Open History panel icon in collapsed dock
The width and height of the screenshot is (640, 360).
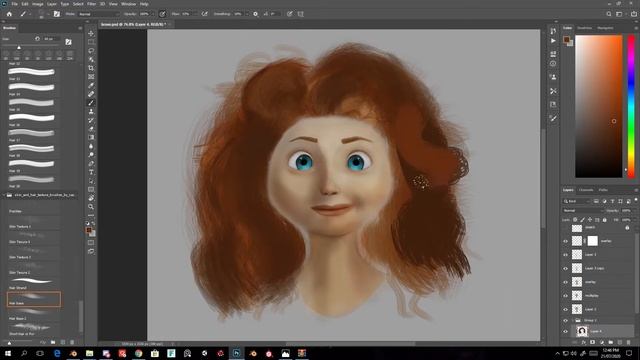click(553, 31)
